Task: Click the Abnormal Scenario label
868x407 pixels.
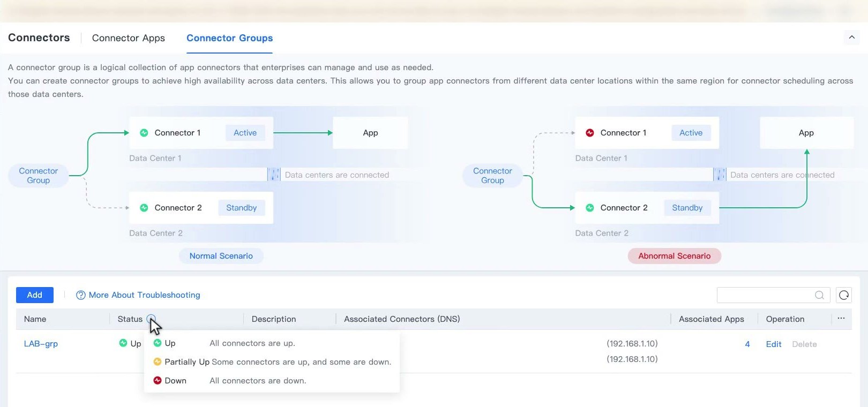Action: 675,256
